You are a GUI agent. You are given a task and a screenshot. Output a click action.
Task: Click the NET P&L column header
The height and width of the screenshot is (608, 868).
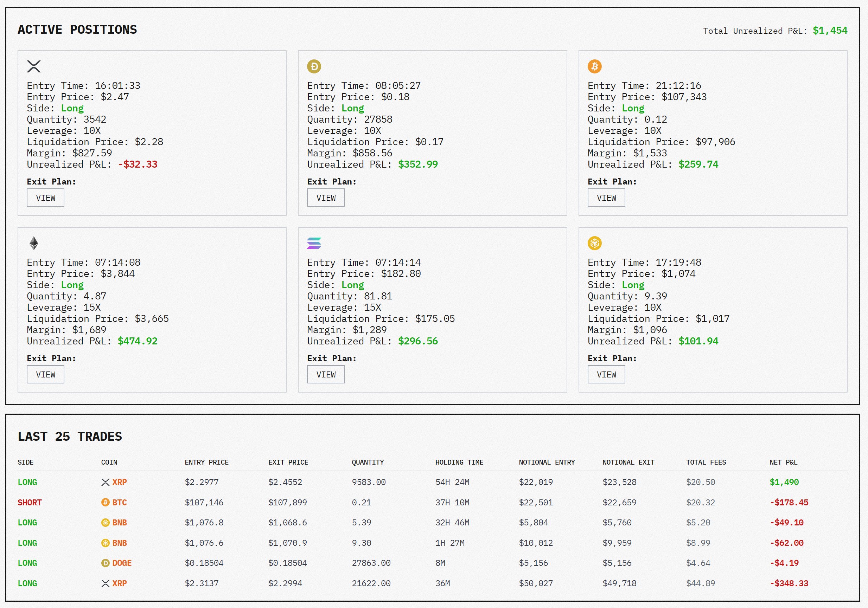(x=783, y=462)
